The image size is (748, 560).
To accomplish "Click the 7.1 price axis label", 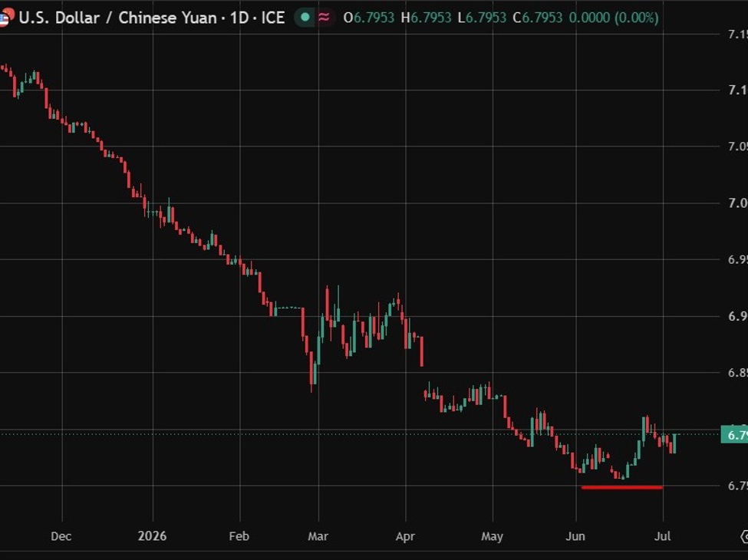I will point(737,90).
